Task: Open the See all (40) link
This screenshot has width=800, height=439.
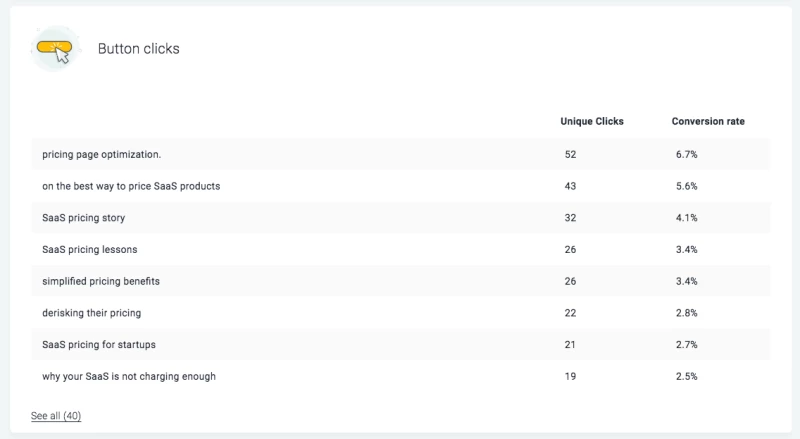Action: pos(56,415)
